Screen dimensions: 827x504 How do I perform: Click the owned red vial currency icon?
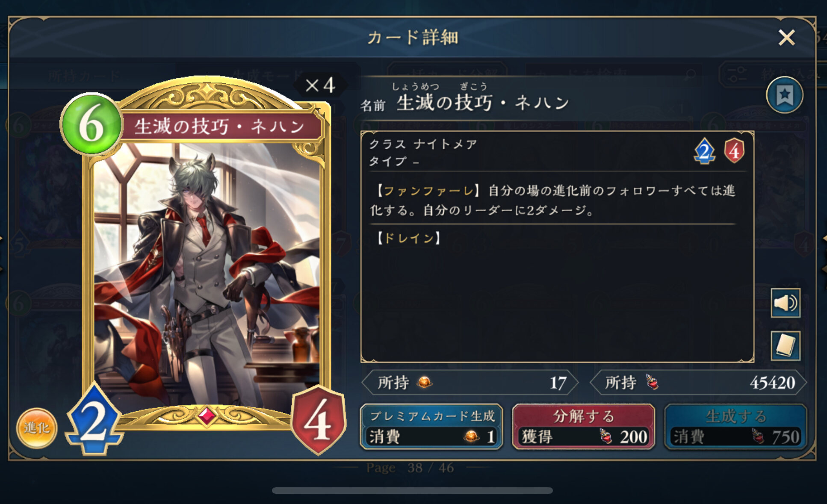pos(652,382)
